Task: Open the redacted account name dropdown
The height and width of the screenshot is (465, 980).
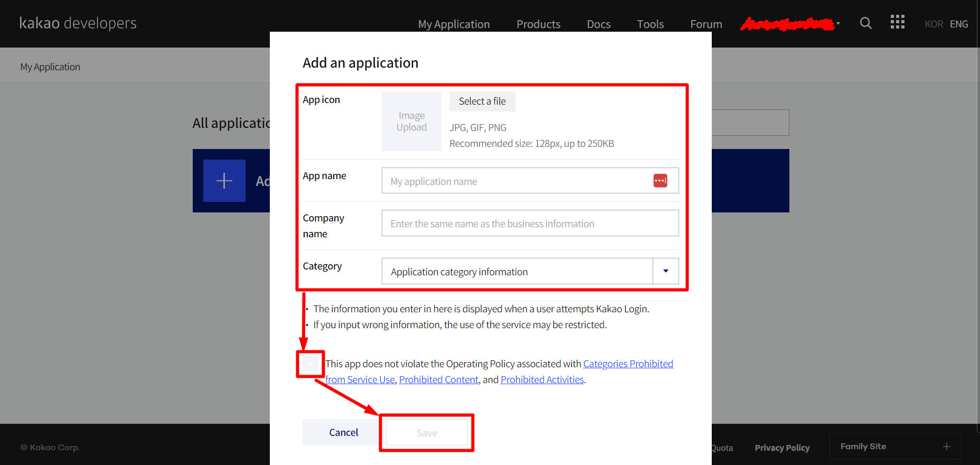Action: [x=790, y=24]
